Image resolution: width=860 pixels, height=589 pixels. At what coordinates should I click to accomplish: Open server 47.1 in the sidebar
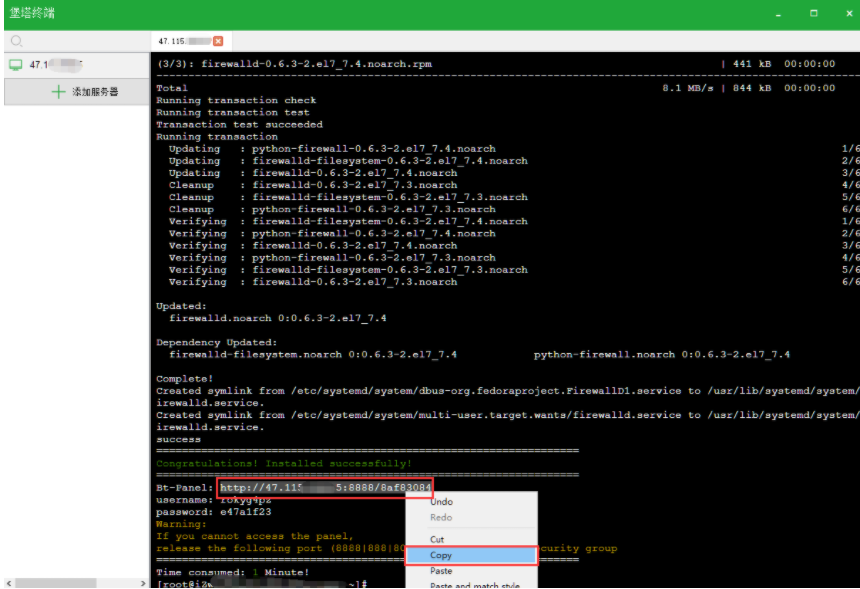click(77, 65)
